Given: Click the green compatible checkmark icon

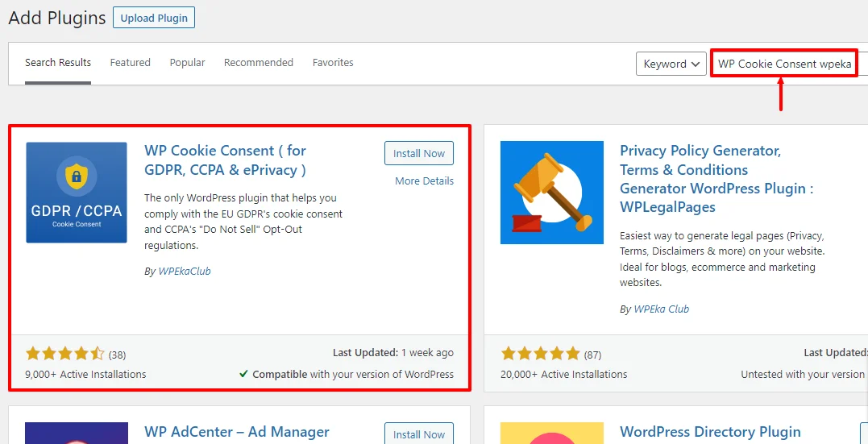Looking at the screenshot, I should pos(243,374).
